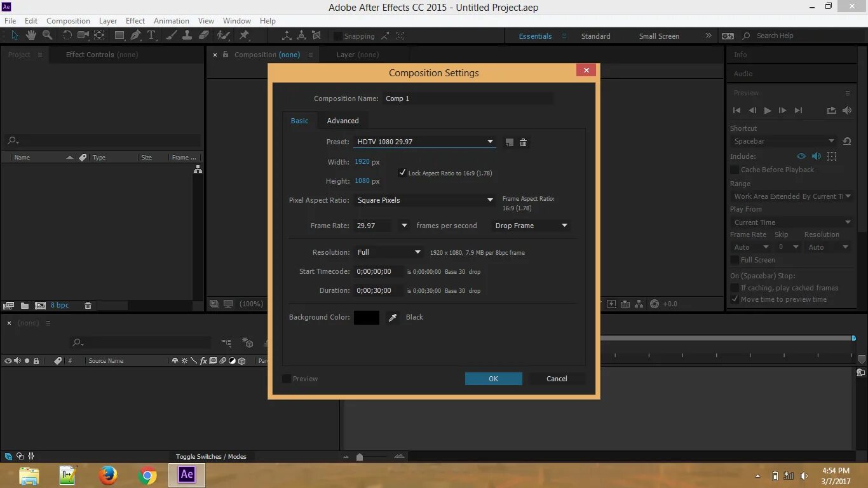Open the Resolution Full dropdown

click(x=388, y=252)
